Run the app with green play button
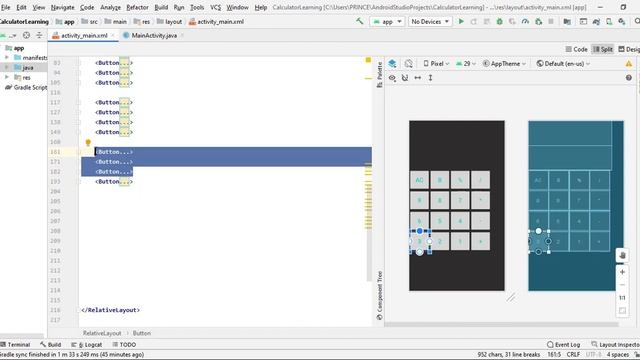 tap(461, 21)
